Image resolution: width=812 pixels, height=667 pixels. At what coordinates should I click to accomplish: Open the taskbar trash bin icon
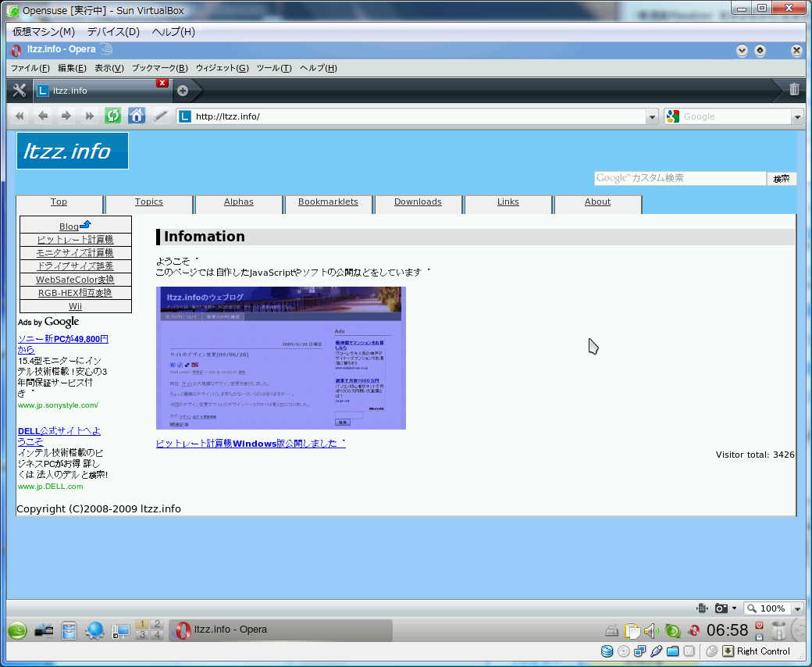click(778, 631)
